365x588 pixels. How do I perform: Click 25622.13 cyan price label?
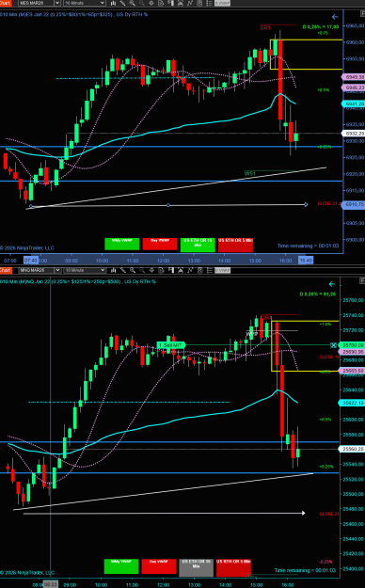click(352, 403)
